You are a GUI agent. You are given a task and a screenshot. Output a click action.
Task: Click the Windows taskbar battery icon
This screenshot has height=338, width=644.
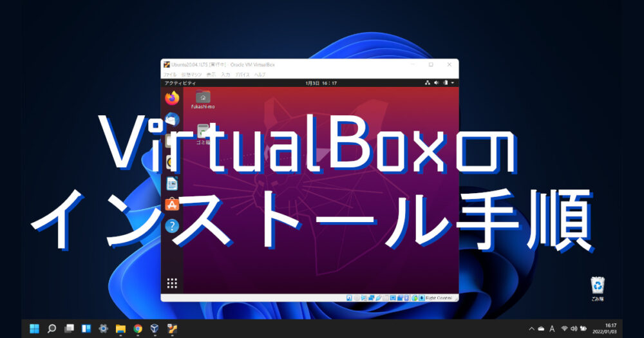(x=583, y=328)
